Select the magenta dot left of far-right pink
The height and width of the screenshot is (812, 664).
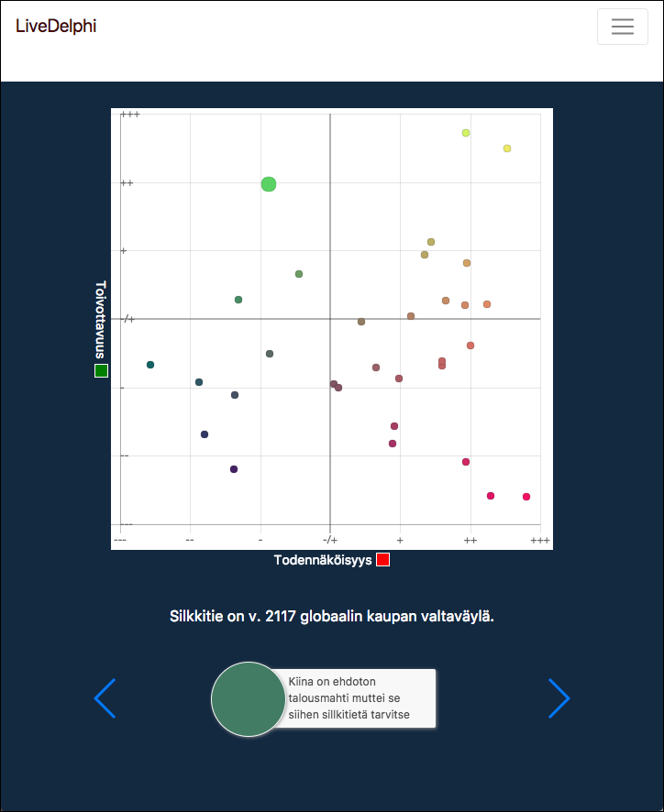point(491,496)
